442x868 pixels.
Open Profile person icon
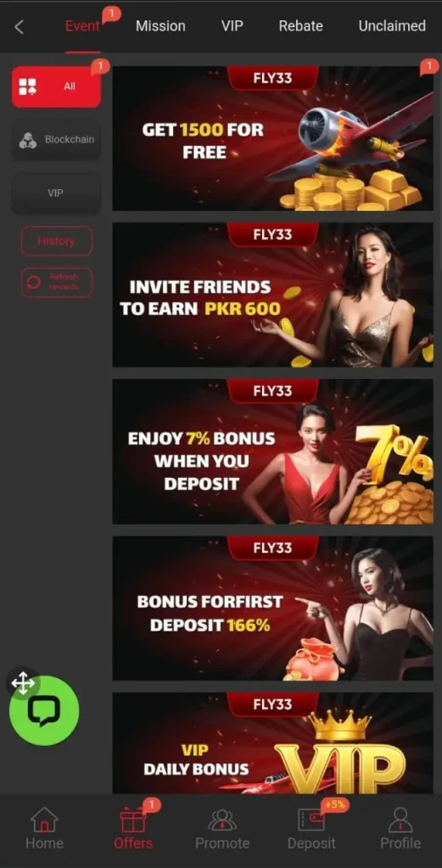[x=400, y=820]
